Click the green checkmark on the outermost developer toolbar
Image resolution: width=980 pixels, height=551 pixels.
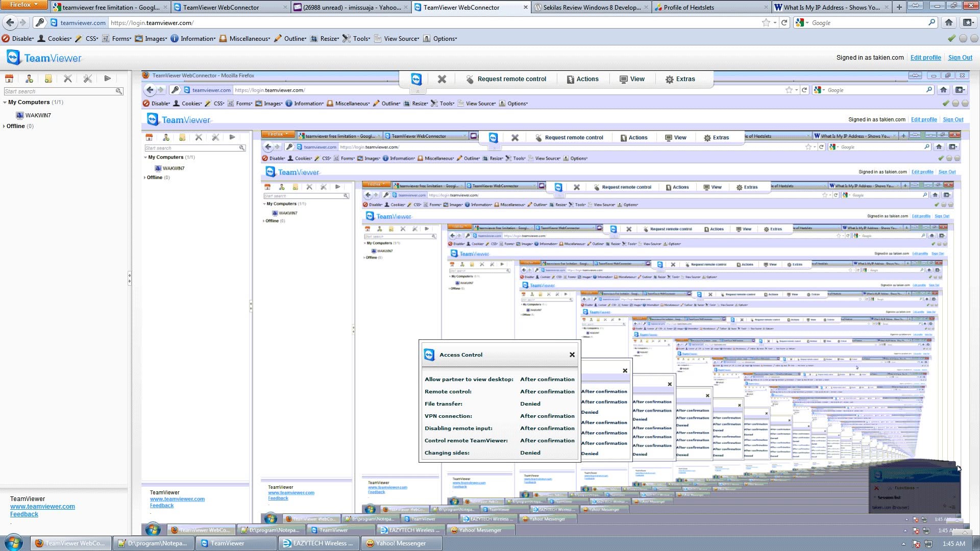[951, 38]
